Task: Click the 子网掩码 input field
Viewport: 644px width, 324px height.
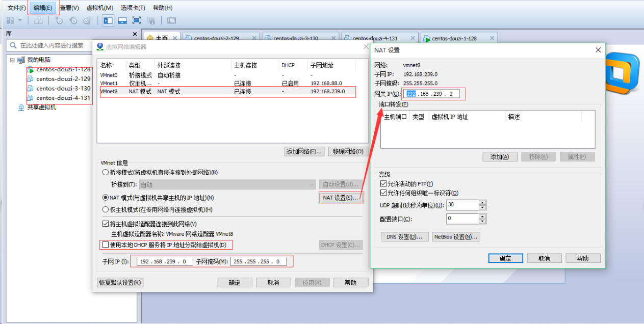Action: point(259,261)
